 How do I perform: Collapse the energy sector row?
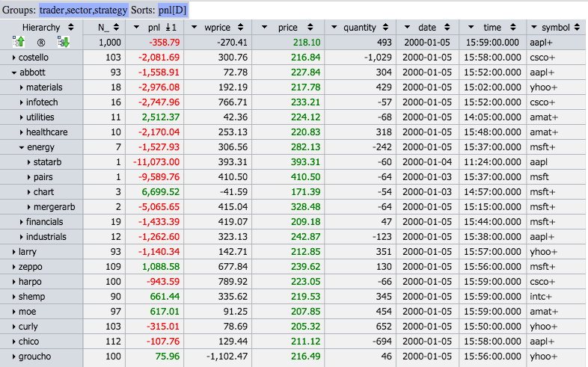[22, 147]
